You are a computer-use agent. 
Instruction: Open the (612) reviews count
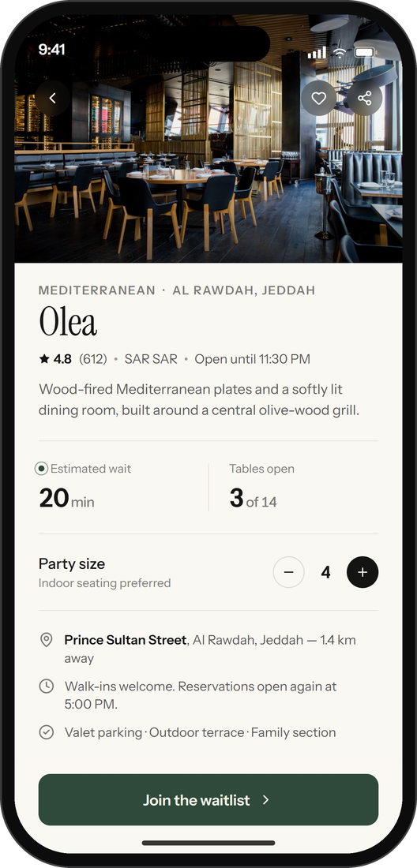(93, 359)
